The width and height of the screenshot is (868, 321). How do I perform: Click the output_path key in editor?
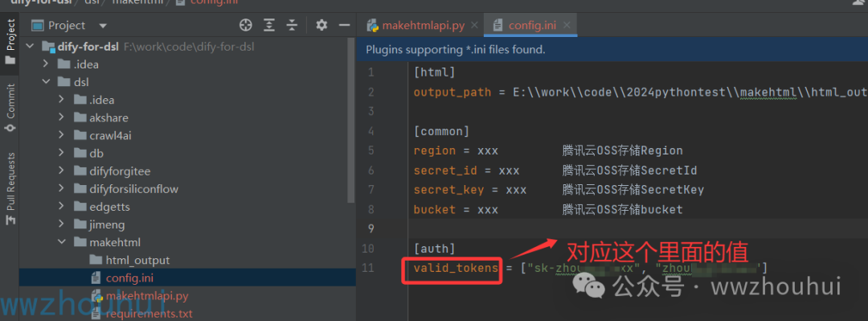pyautogui.click(x=452, y=92)
